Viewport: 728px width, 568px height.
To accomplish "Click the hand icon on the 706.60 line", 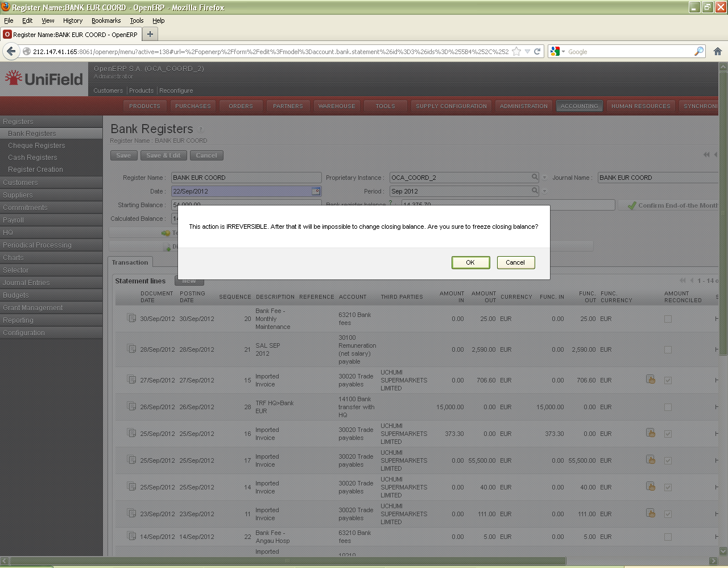I will coord(650,379).
